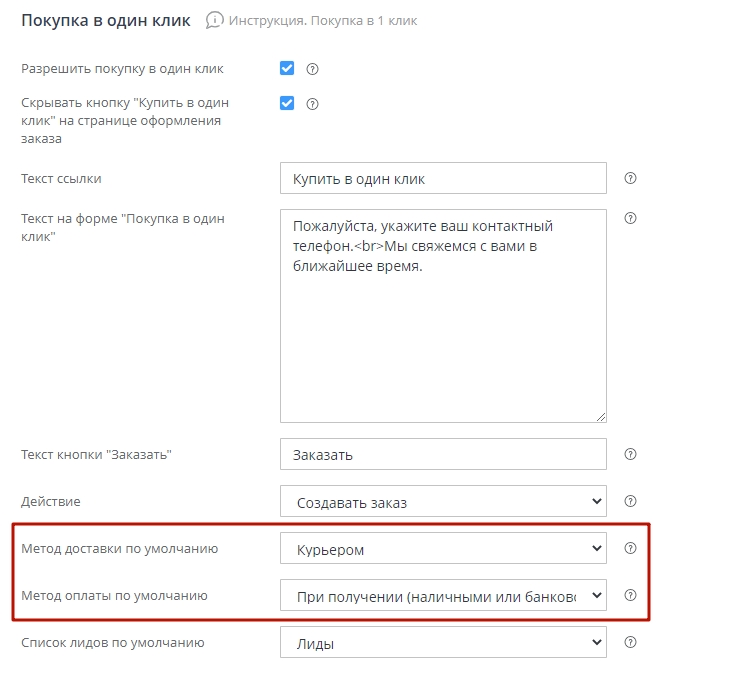Click help icon for "Метод доставки по умолчанию"
Image resolution: width=740 pixels, height=678 pixels.
click(630, 548)
